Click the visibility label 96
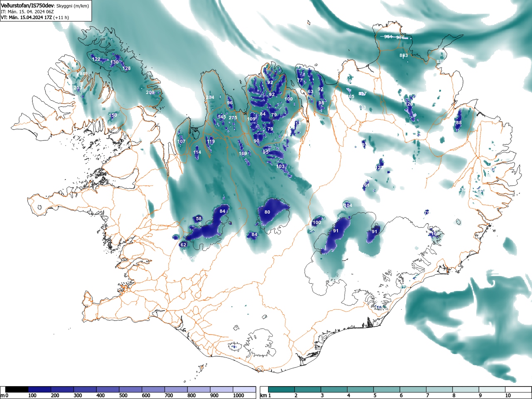 pos(230,103)
